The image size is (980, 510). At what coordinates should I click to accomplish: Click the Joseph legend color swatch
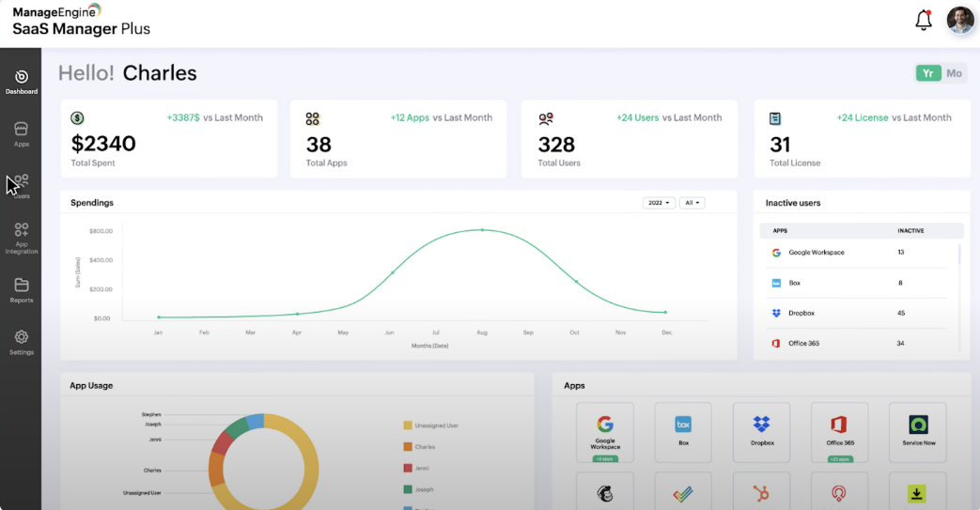[408, 489]
